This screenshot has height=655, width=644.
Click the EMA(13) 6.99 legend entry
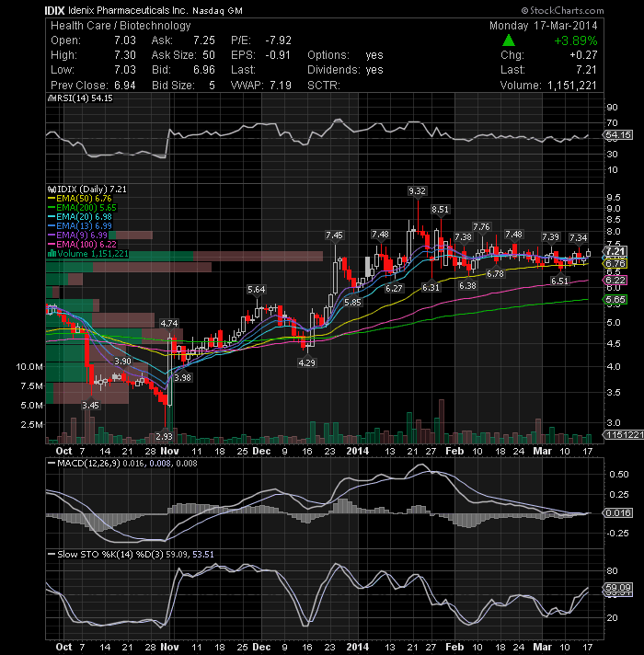tap(80, 226)
